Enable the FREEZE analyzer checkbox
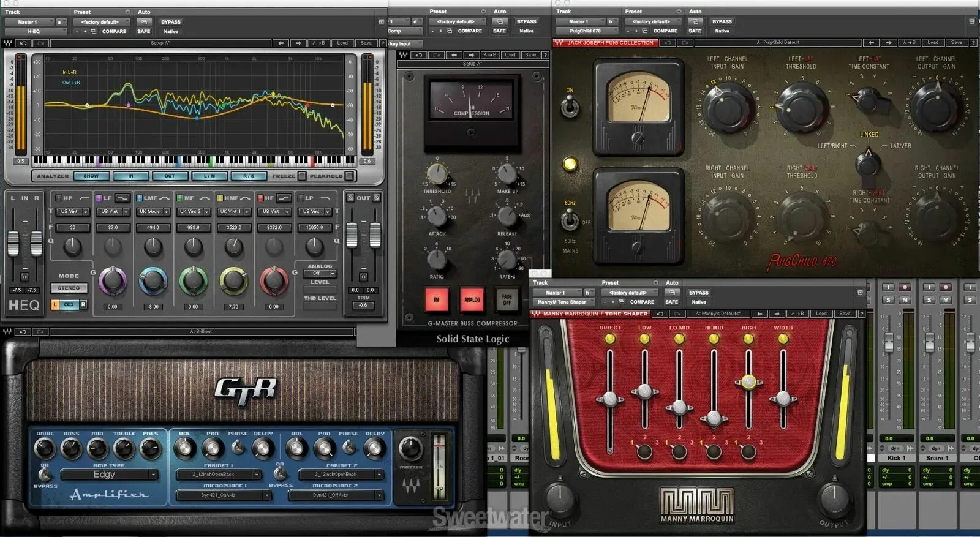 pos(301,176)
